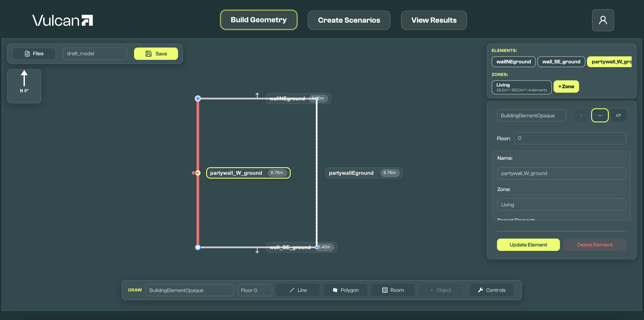
Task: Switch to View Results tab
Action: tap(434, 20)
